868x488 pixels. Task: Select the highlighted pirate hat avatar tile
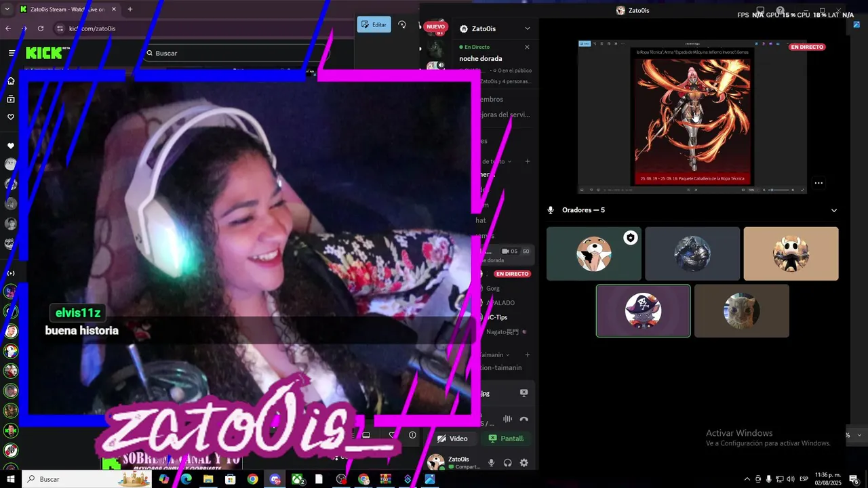coord(643,310)
